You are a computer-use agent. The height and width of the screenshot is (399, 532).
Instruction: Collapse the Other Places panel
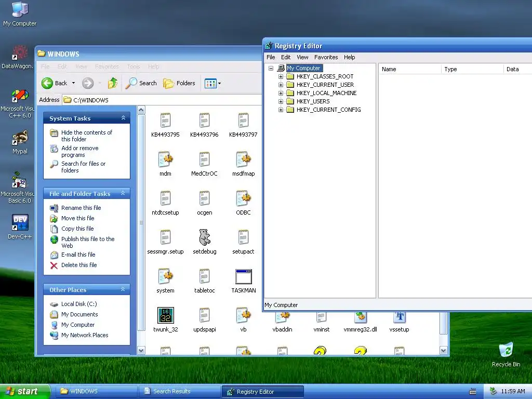(123, 289)
